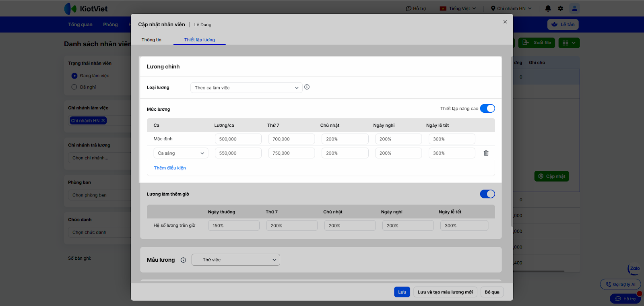This screenshot has height=306, width=644.
Task: Click the Lưu button
Action: pyautogui.click(x=402, y=292)
